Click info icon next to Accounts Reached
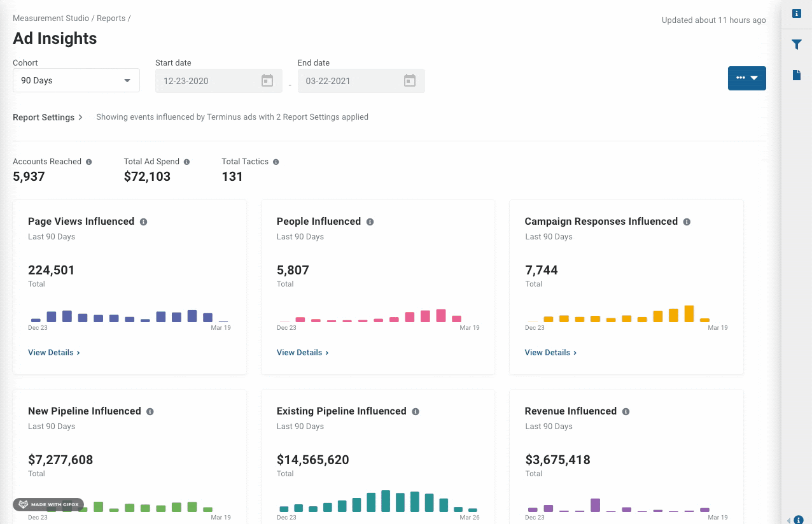812x524 pixels. (89, 162)
